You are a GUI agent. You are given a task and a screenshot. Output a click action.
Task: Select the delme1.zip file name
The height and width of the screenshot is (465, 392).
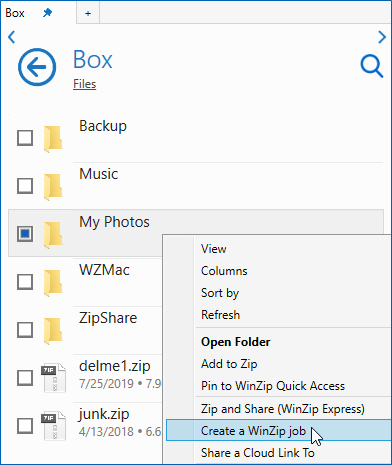tap(115, 366)
